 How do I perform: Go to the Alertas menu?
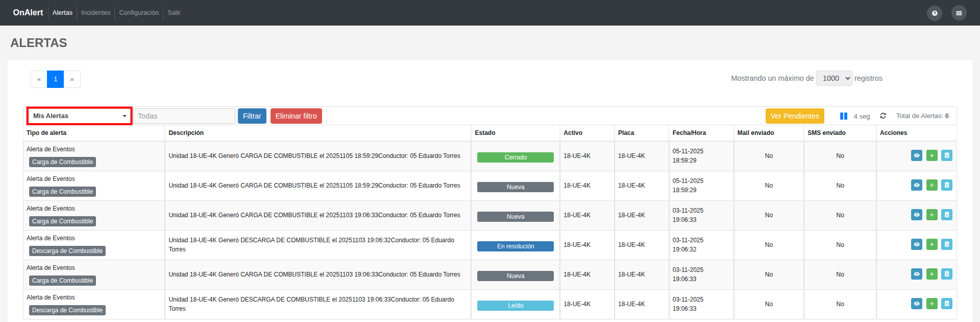[62, 13]
